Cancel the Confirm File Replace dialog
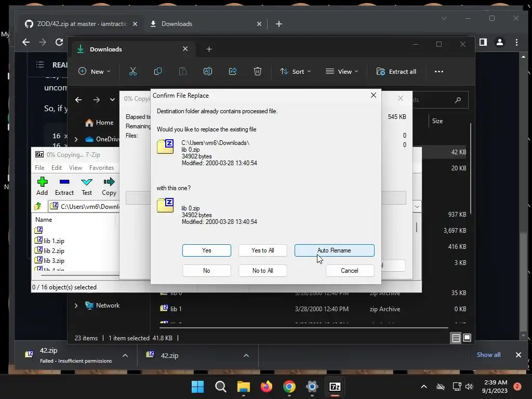This screenshot has height=399, width=532. [x=350, y=270]
